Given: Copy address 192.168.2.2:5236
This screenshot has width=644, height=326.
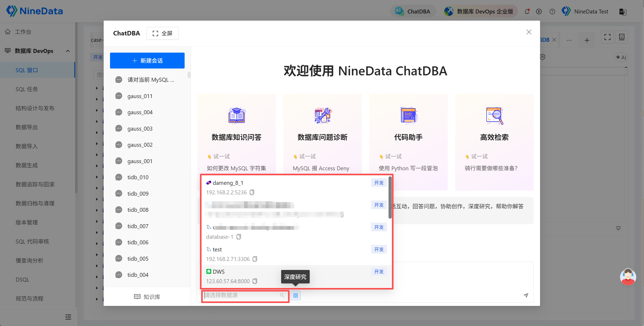Looking at the screenshot, I should point(252,192).
